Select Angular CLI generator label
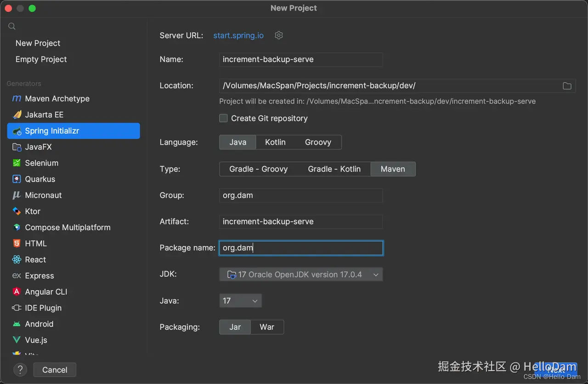 tap(46, 292)
